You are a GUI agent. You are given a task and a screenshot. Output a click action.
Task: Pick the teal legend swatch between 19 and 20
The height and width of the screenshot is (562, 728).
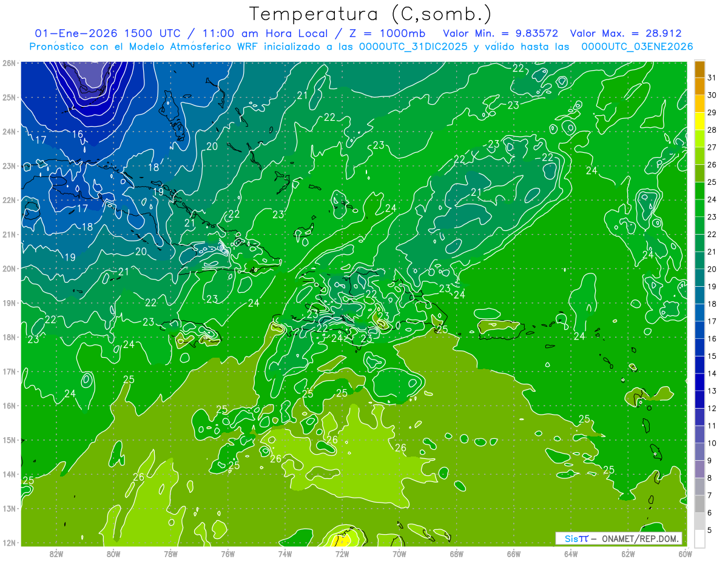699,278
